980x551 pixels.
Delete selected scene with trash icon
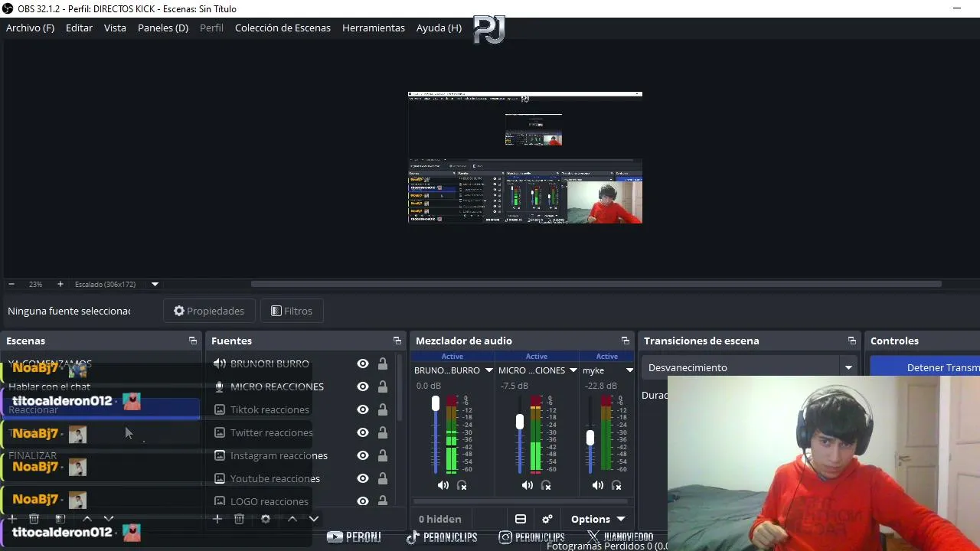(x=34, y=519)
